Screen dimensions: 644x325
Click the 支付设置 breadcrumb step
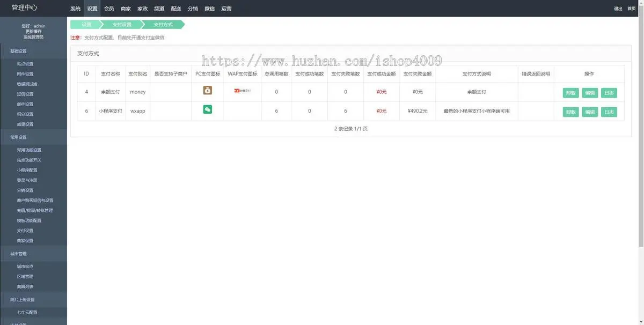pyautogui.click(x=122, y=25)
